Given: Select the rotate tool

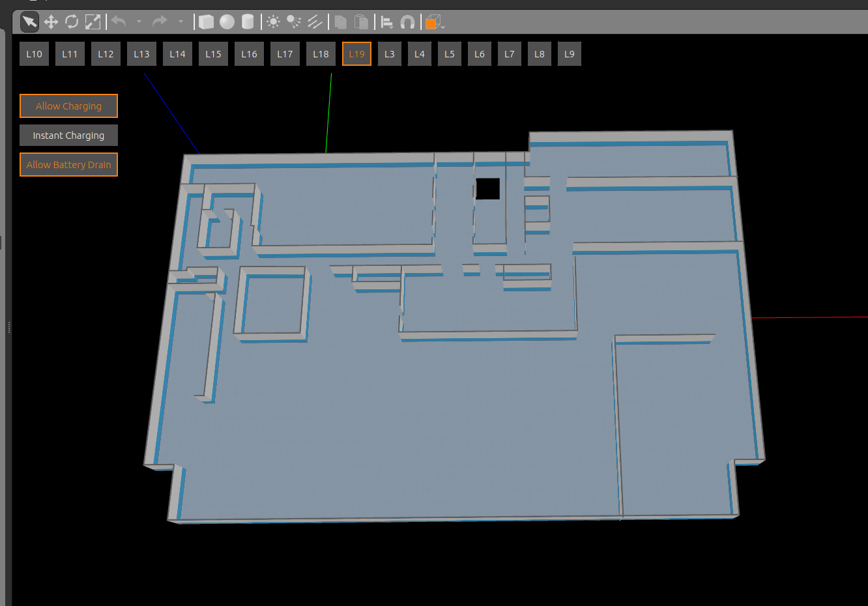Looking at the screenshot, I should [x=72, y=22].
